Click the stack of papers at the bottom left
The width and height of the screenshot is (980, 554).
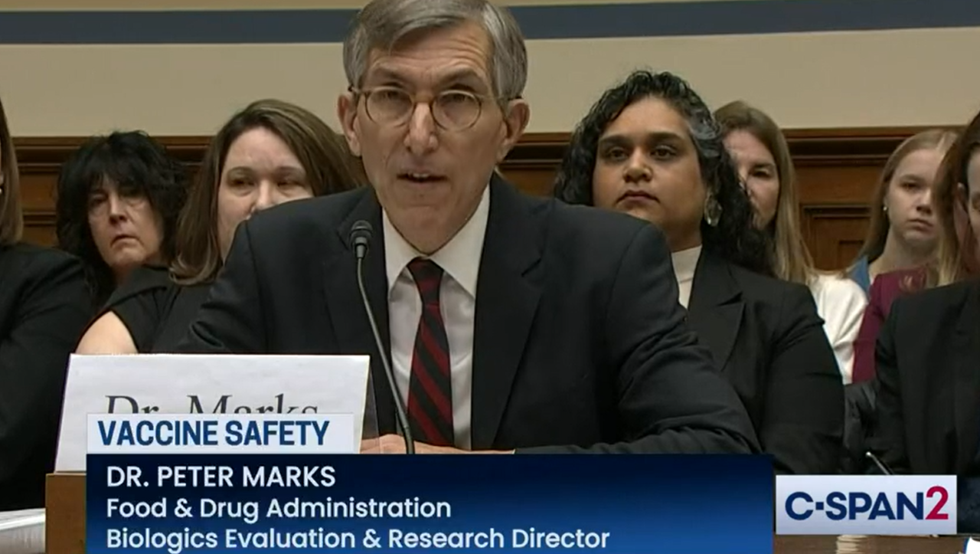[21, 530]
